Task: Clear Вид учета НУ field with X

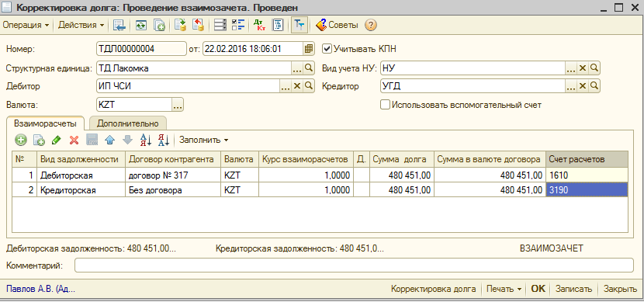Action: click(583, 68)
